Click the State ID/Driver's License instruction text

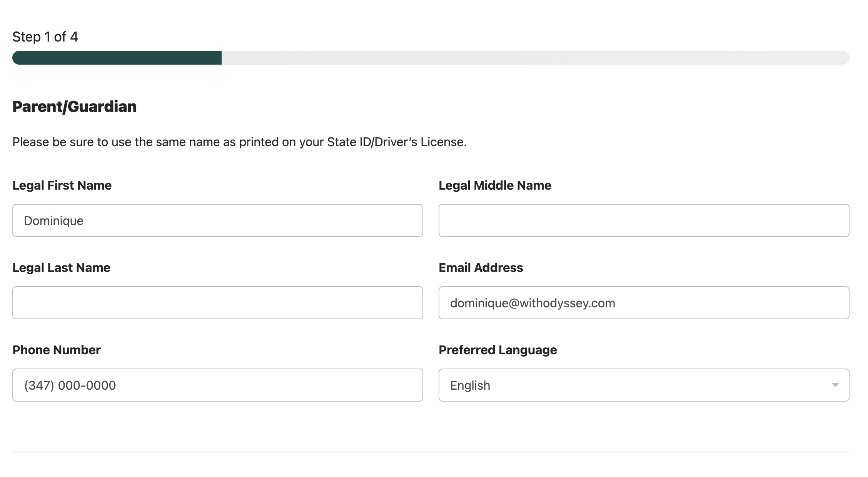pos(240,142)
